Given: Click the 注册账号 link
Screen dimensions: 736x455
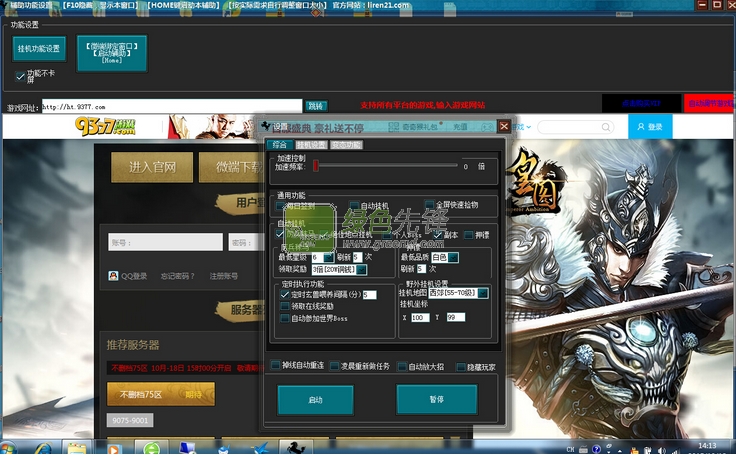Looking at the screenshot, I should click(223, 276).
